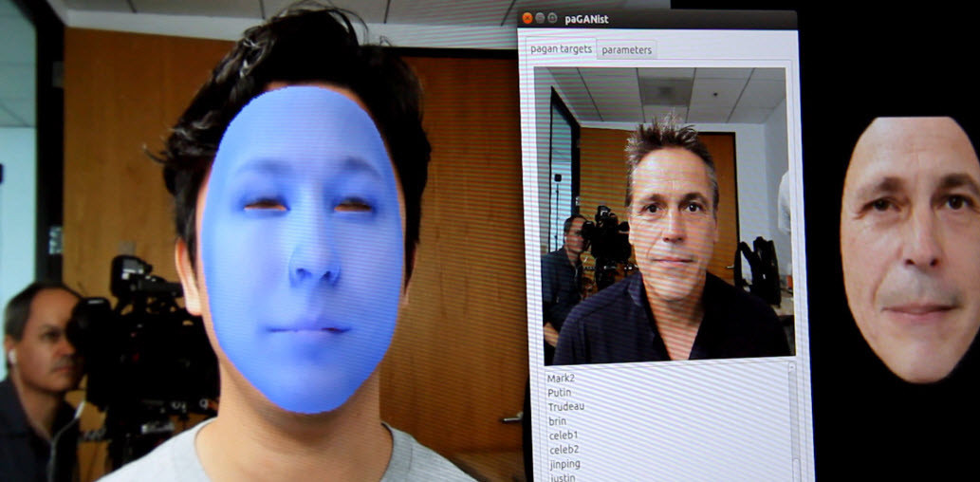
Task: Pick the jinping target
Action: [564, 463]
